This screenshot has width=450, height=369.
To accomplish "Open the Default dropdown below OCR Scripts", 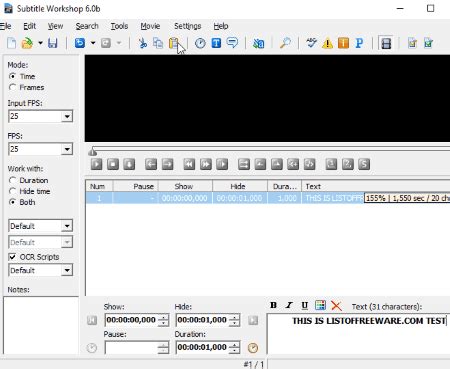I will pos(67,270).
